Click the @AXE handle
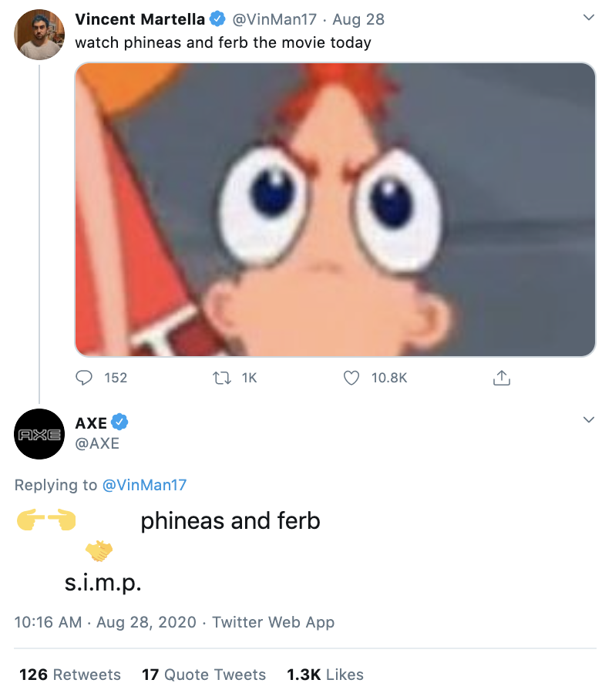The image size is (612, 700). [x=97, y=443]
